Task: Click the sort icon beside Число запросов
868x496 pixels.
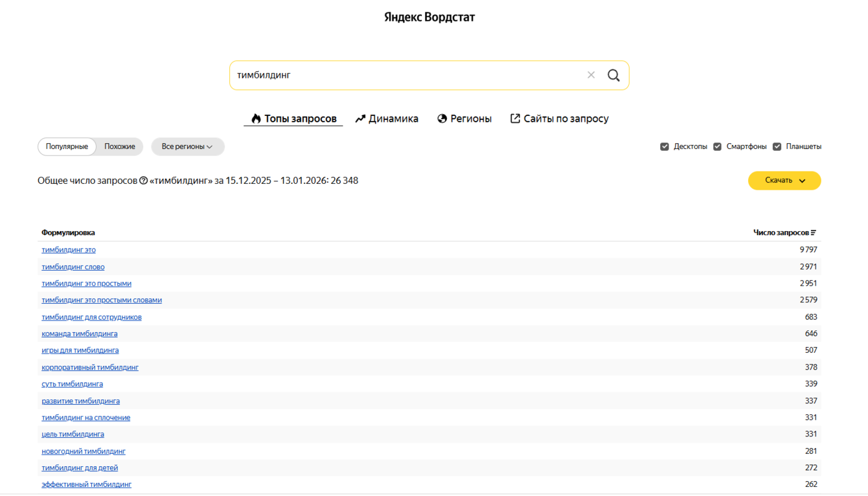Action: (x=814, y=232)
